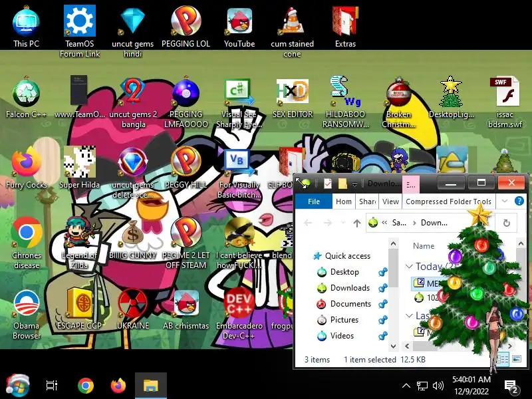Click the navigation pane scroll down arrow
Image resolution: width=532 pixels, height=399 pixels.
(393, 346)
